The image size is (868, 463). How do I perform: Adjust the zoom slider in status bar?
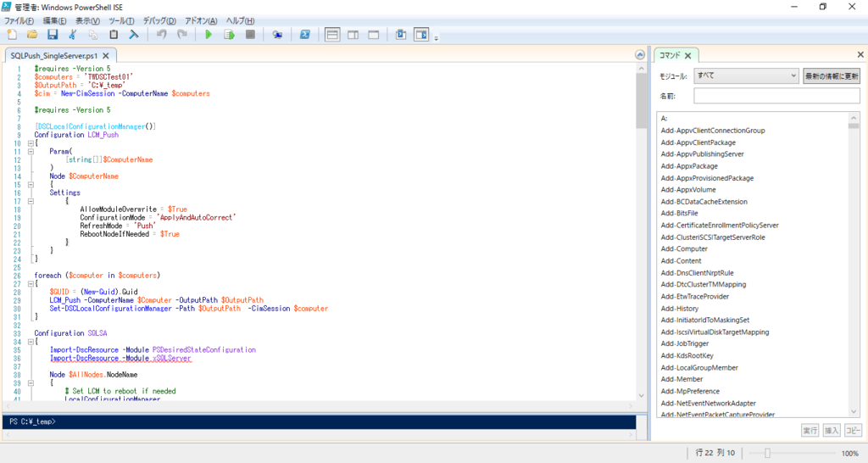pos(767,453)
